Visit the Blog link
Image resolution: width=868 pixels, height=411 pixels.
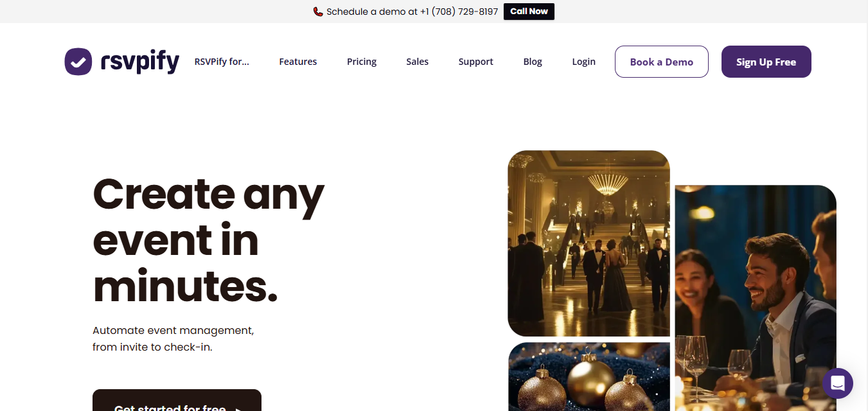pyautogui.click(x=533, y=62)
